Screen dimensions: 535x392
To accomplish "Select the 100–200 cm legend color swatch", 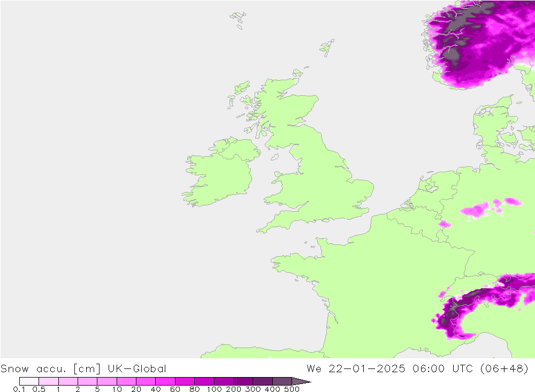I will click(x=224, y=381).
